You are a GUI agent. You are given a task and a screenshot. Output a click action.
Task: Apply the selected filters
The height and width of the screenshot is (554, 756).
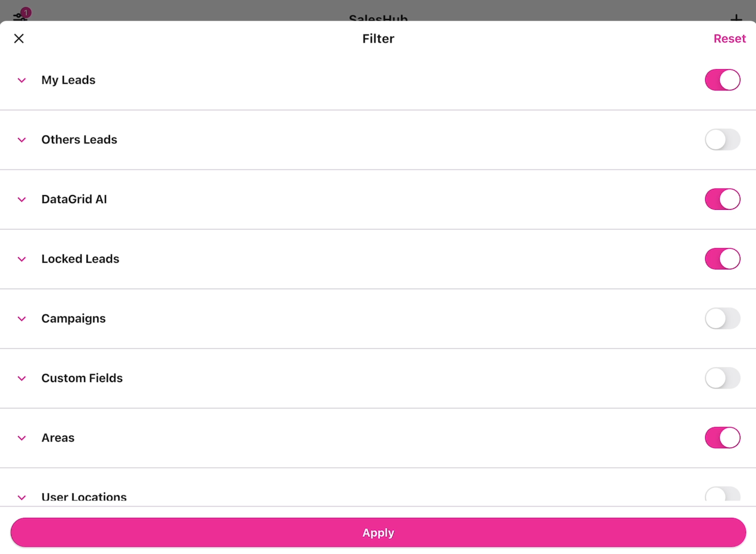(378, 532)
